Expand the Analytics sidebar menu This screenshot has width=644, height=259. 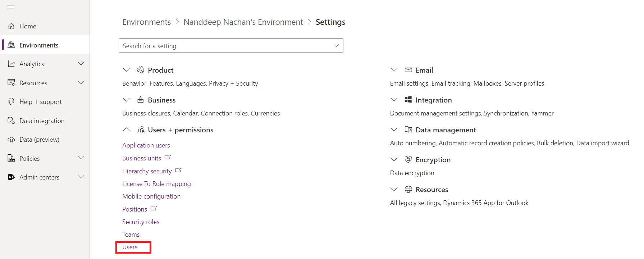(x=81, y=64)
